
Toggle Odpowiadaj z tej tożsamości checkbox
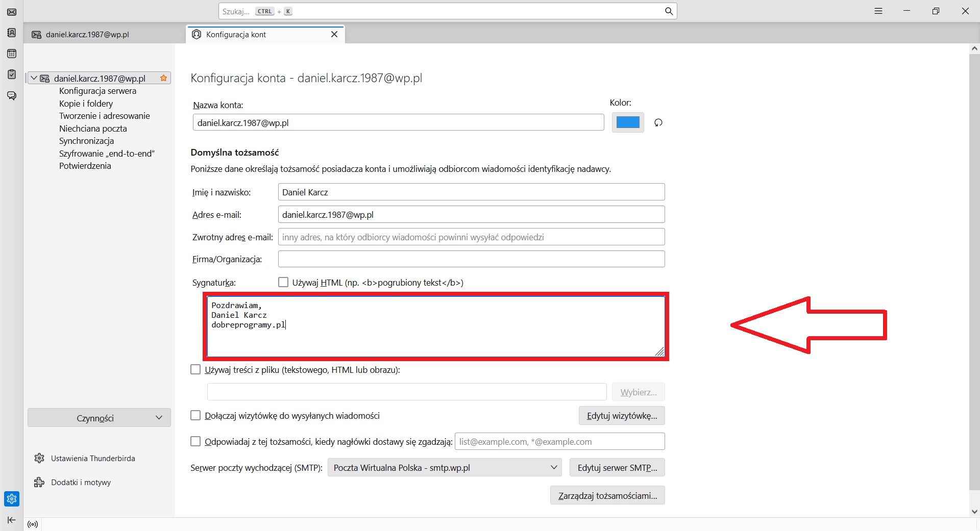pyautogui.click(x=195, y=441)
